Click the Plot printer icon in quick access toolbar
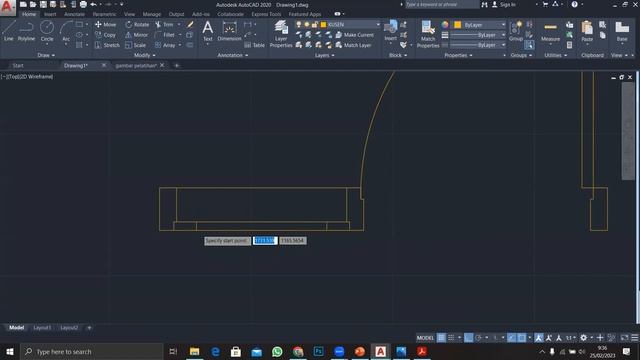 [83, 4]
